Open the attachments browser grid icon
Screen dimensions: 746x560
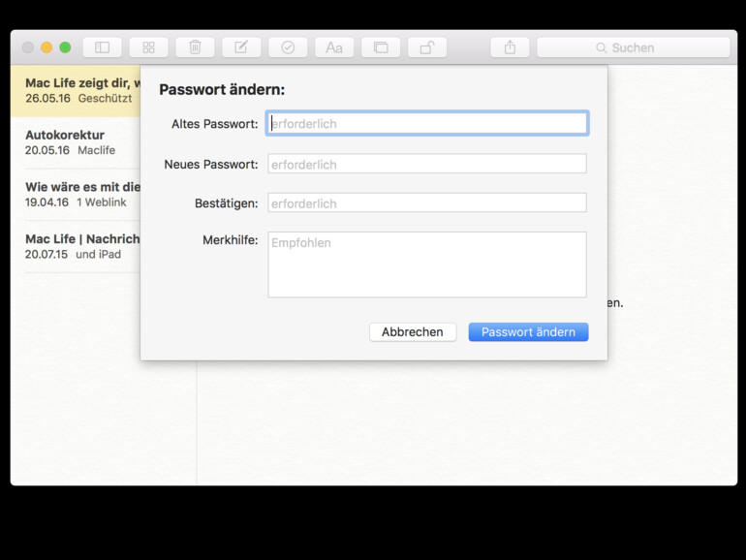click(x=148, y=47)
